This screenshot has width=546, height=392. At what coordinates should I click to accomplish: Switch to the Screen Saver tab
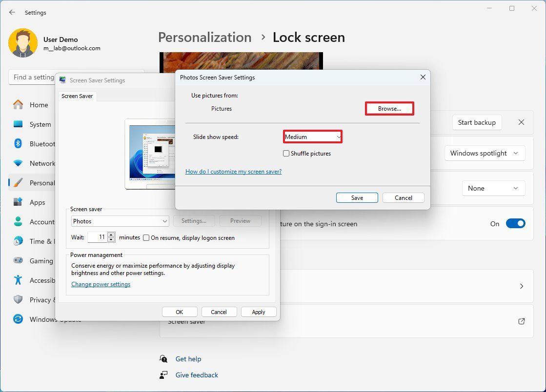[x=77, y=96]
